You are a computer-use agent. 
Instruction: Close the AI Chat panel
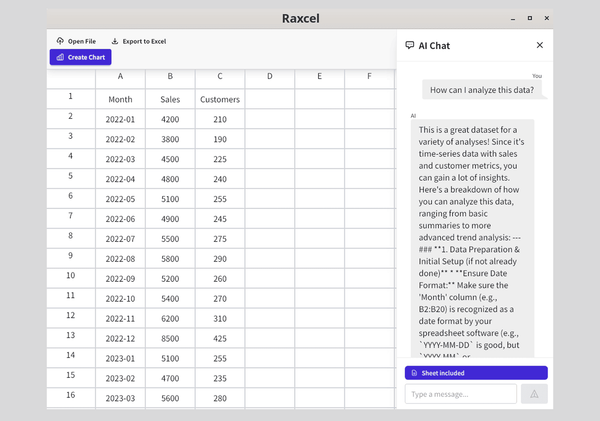pos(540,45)
